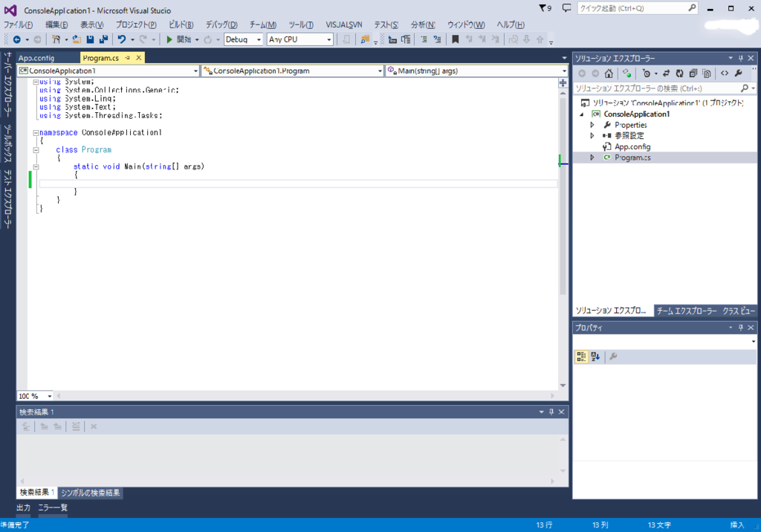This screenshot has height=532, width=761.
Task: Open the 編集(E) menu
Action: click(56, 25)
